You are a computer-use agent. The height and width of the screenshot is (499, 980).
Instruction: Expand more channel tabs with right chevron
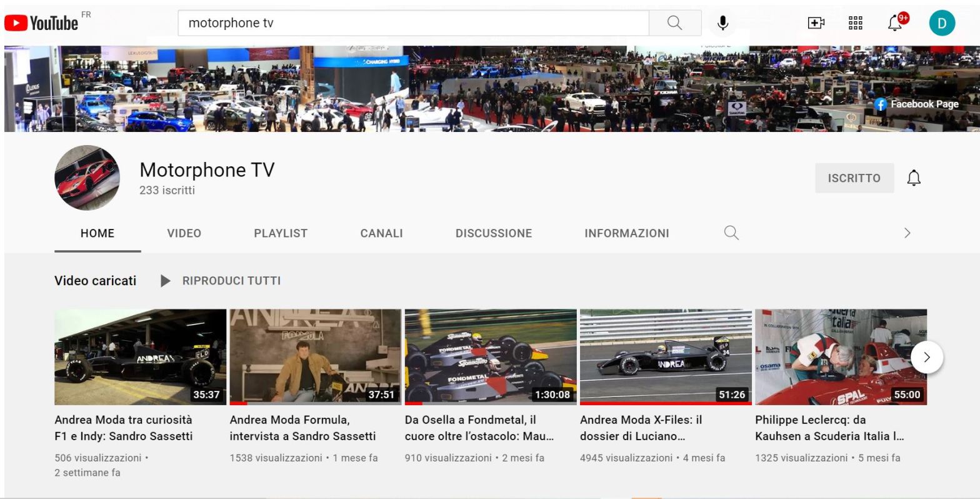pos(907,233)
